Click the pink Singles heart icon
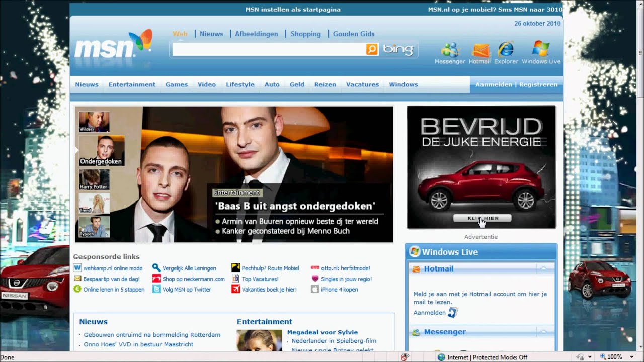 click(x=315, y=279)
